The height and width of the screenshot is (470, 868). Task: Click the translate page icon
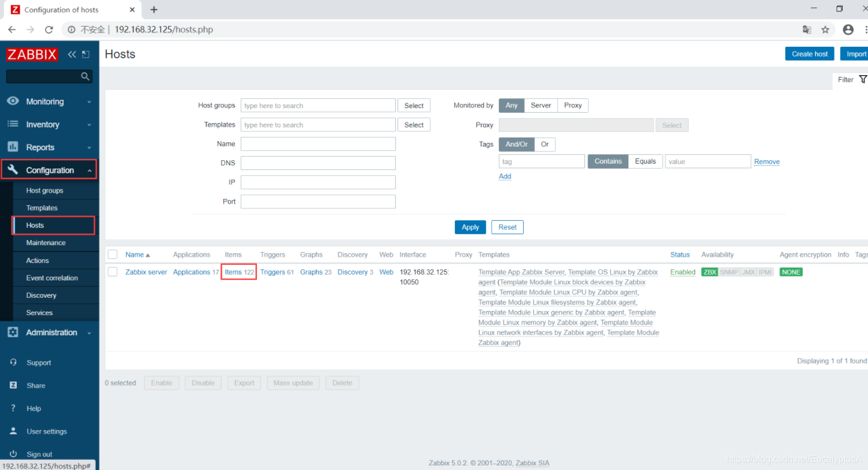click(807, 29)
